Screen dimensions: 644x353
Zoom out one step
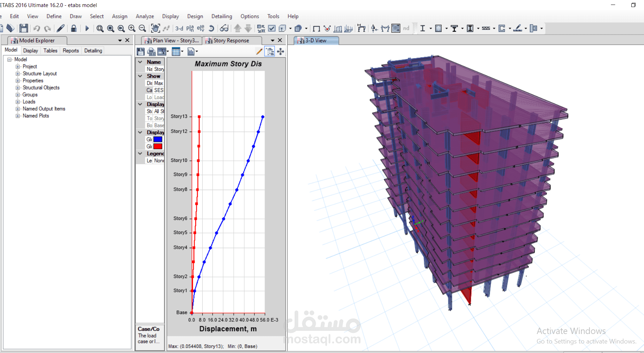point(142,29)
